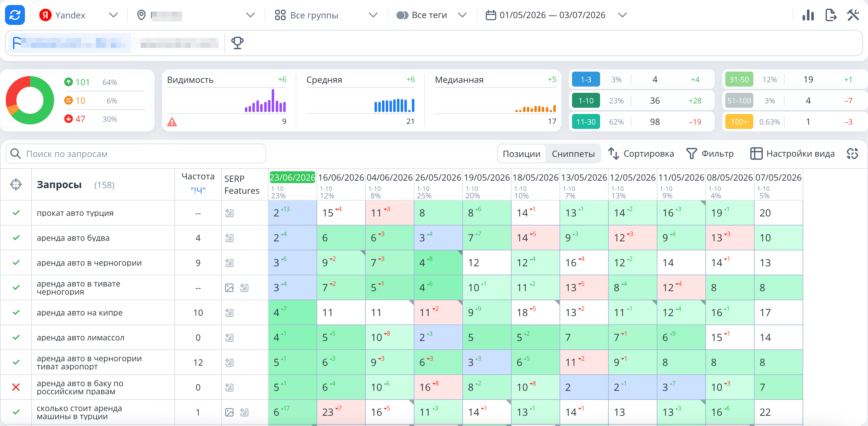The height and width of the screenshot is (426, 868).
Task: Toggle the red cross on аренда авто в баку
Action: [16, 387]
